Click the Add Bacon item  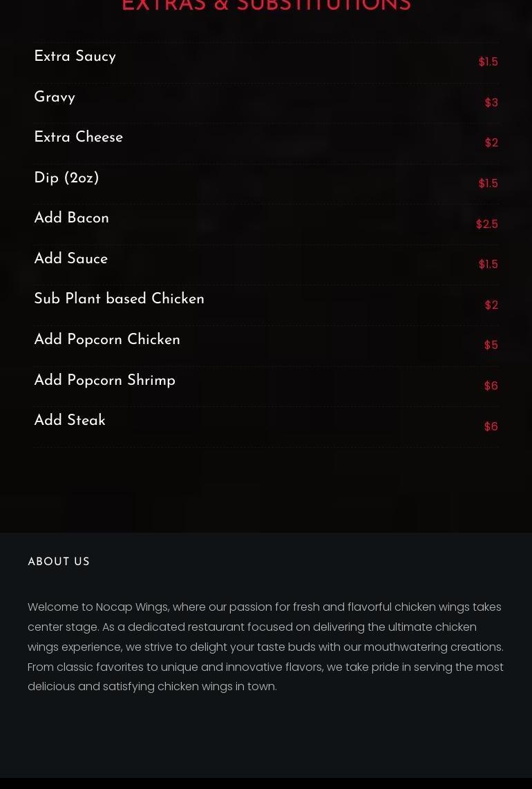point(71,218)
